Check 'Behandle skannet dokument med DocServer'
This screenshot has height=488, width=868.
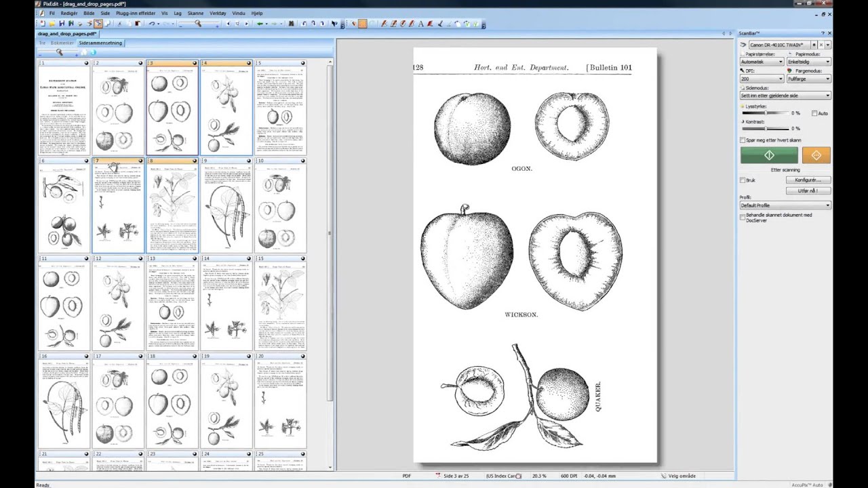point(743,217)
